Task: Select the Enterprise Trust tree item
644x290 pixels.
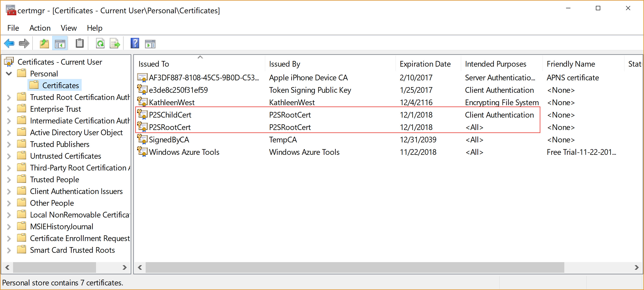Action: (56, 109)
